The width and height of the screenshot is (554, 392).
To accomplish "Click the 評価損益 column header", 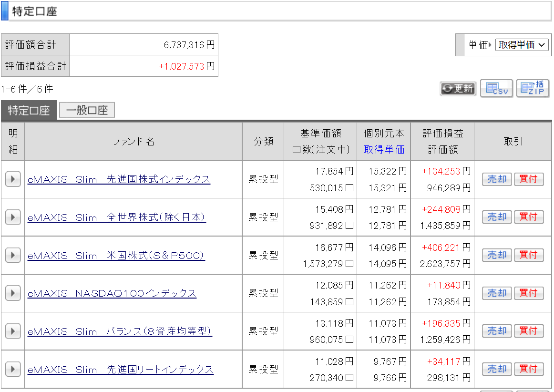I will (443, 133).
